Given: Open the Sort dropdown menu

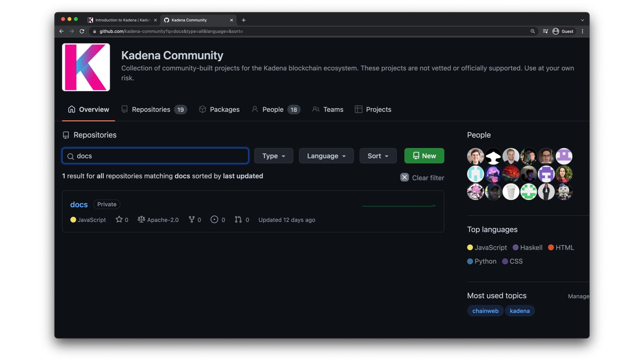Looking at the screenshot, I should pos(378,156).
